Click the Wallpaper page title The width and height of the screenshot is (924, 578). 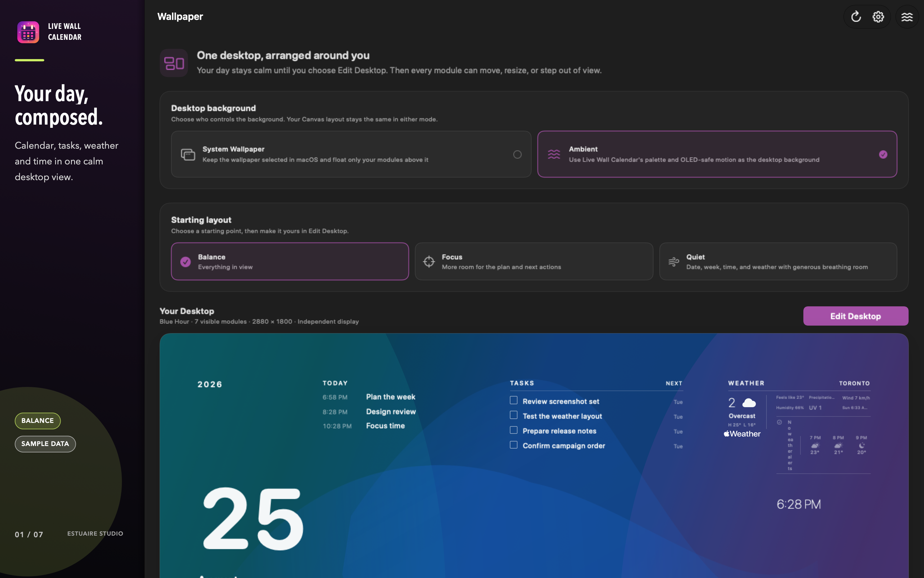tap(180, 17)
